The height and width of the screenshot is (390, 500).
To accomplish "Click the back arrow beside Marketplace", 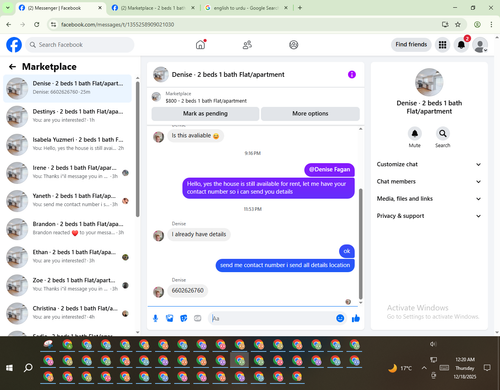I will click(12, 67).
